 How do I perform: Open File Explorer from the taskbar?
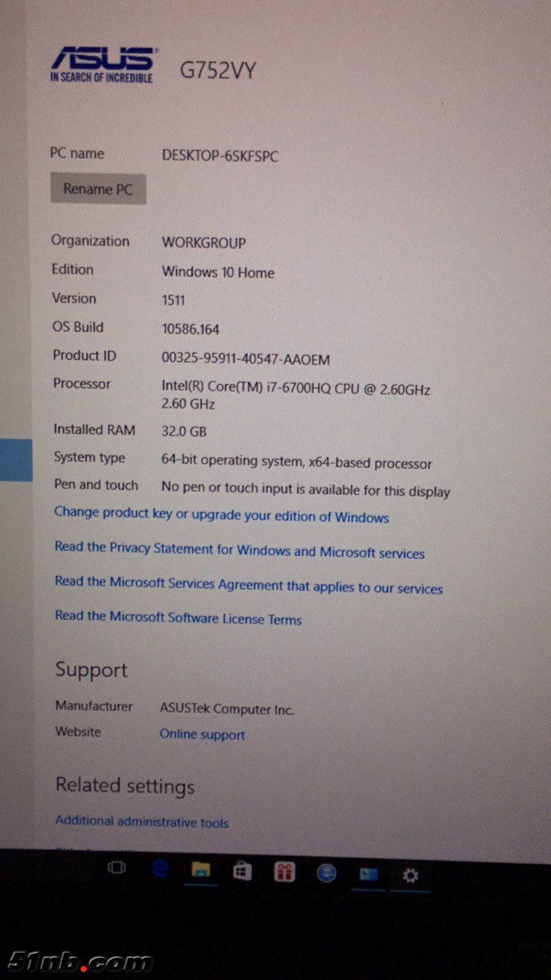(x=201, y=871)
